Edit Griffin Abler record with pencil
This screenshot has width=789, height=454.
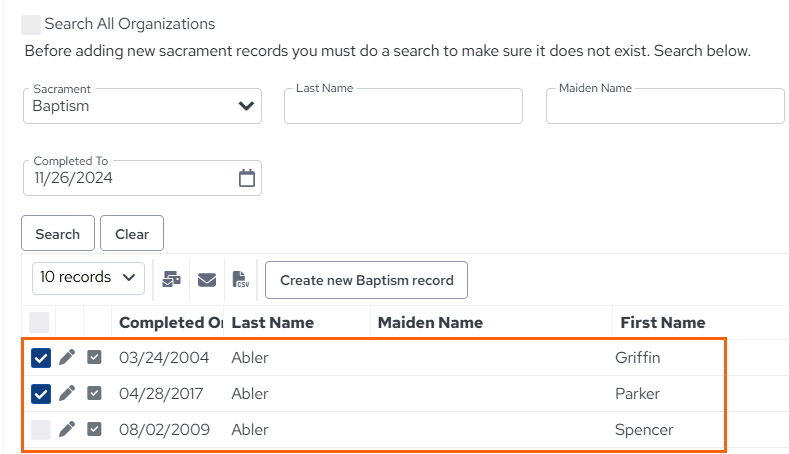point(67,357)
